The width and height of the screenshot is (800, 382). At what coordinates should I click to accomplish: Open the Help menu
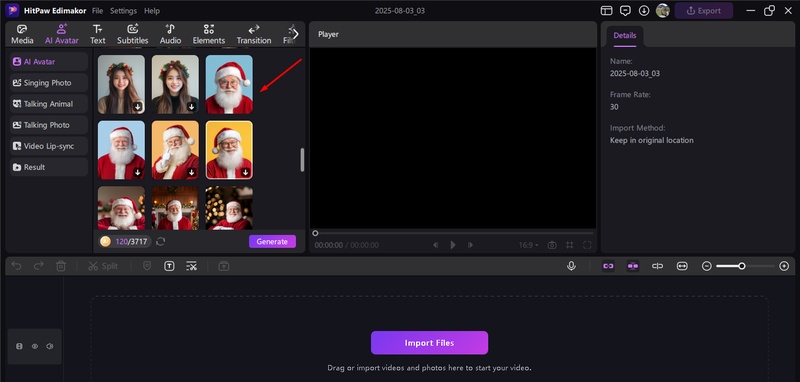(152, 11)
